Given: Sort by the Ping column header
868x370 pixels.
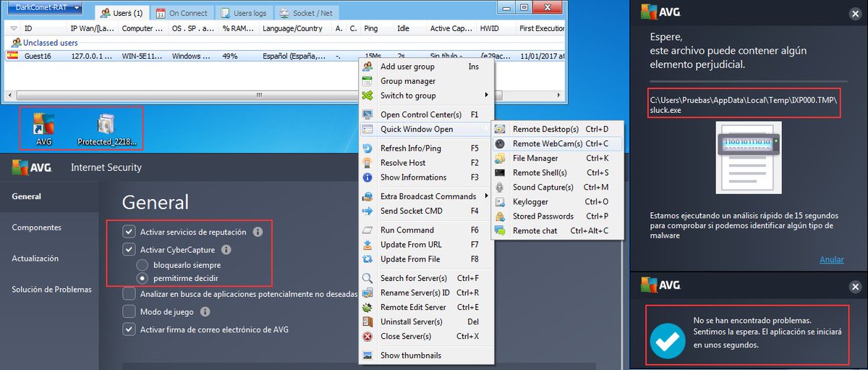Looking at the screenshot, I should [x=377, y=29].
